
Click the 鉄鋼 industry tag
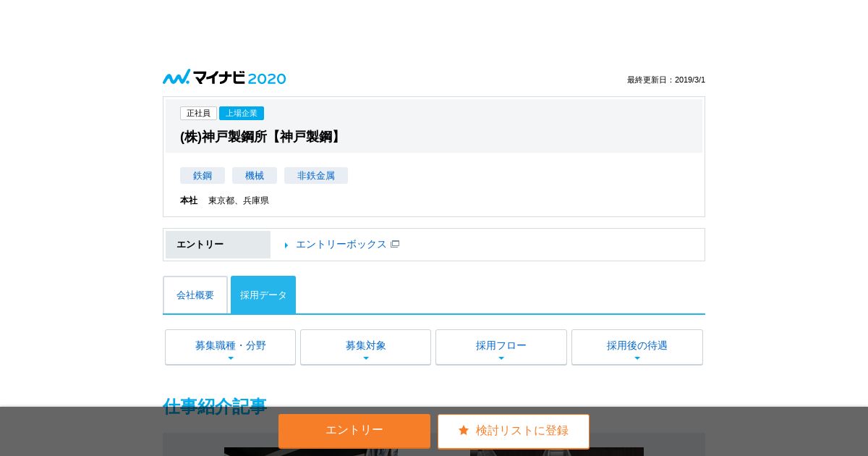tap(203, 176)
